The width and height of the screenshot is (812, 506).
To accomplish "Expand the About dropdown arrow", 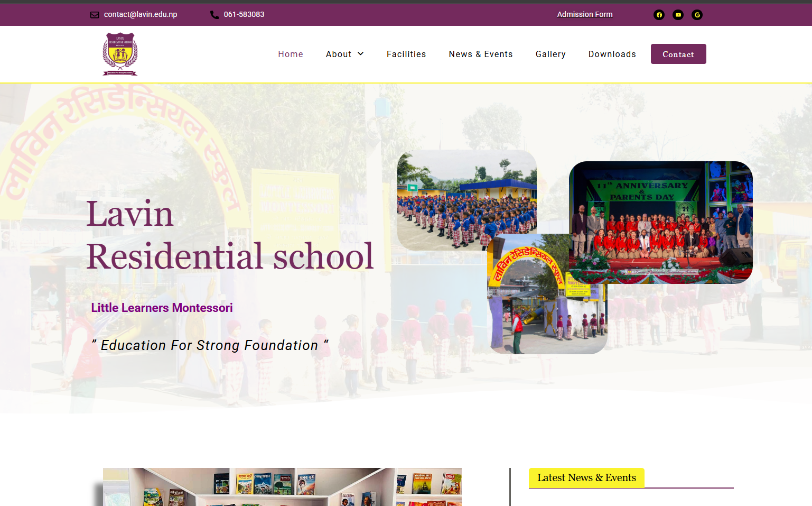I will click(x=361, y=54).
